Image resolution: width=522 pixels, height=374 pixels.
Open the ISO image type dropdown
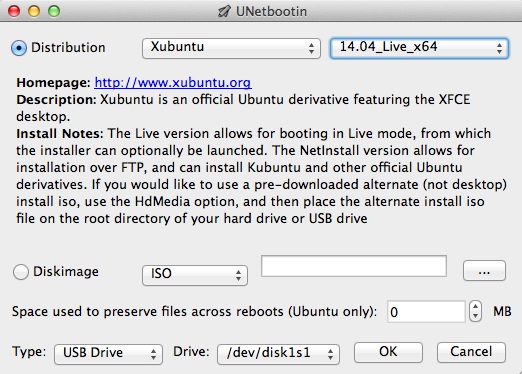195,275
